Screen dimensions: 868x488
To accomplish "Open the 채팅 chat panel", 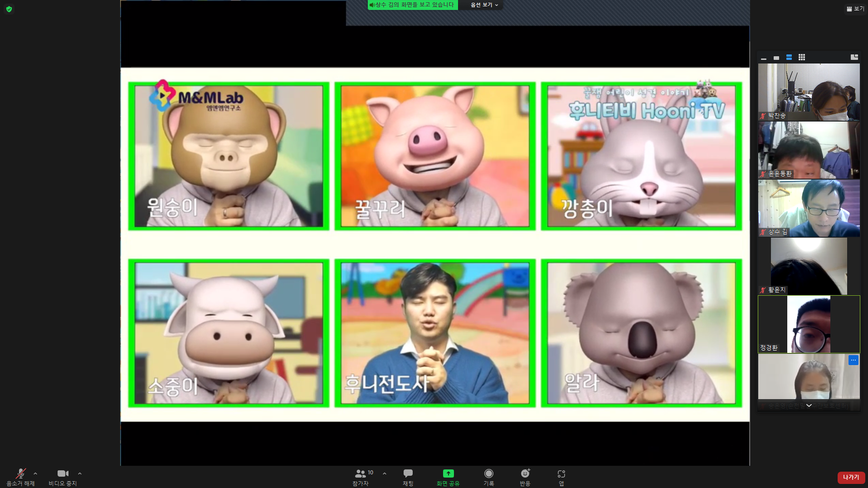I will 408,477.
